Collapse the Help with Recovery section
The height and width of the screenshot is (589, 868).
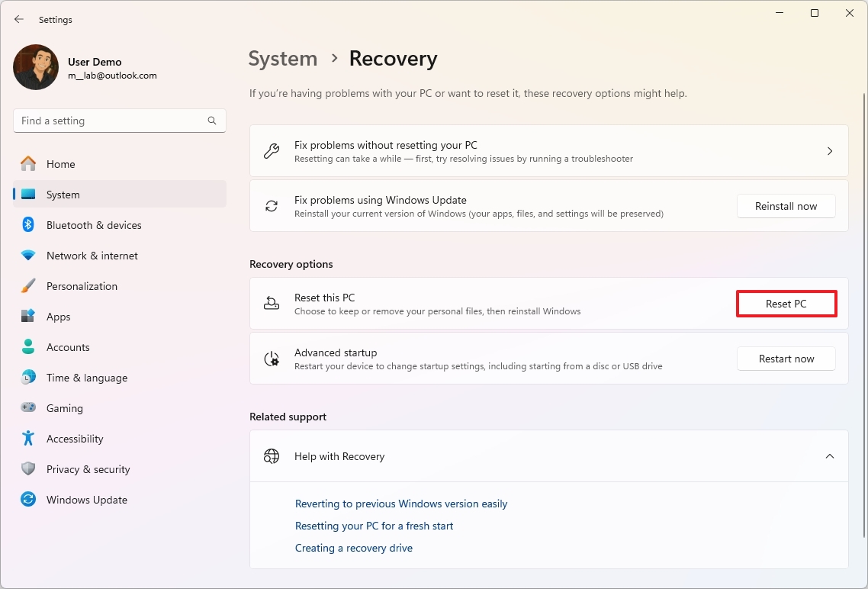point(830,456)
